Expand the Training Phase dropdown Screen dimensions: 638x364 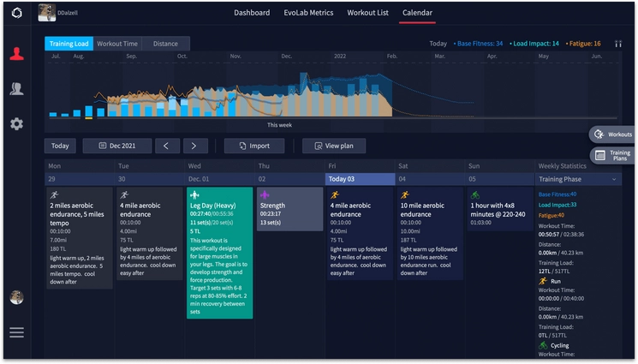[x=577, y=179]
